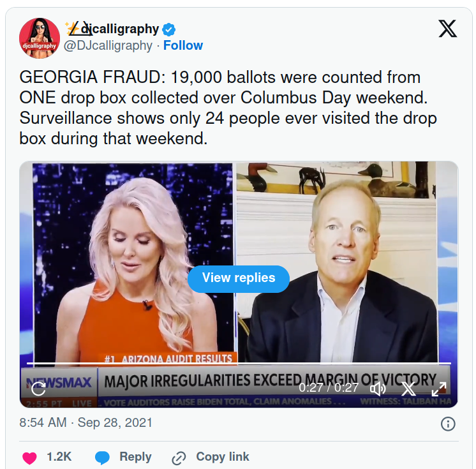The height and width of the screenshot is (469, 476).
Task: Open the djcalligraphy profile avatar
Action: [40, 38]
